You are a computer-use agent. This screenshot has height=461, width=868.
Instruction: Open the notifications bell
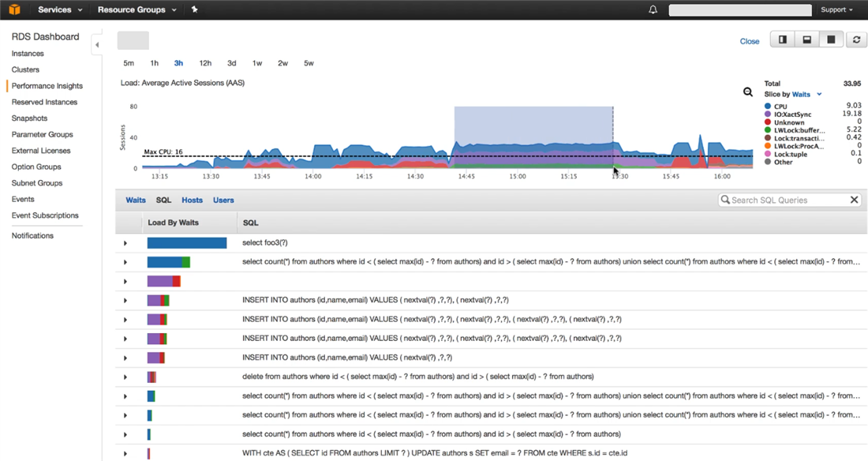(653, 9)
